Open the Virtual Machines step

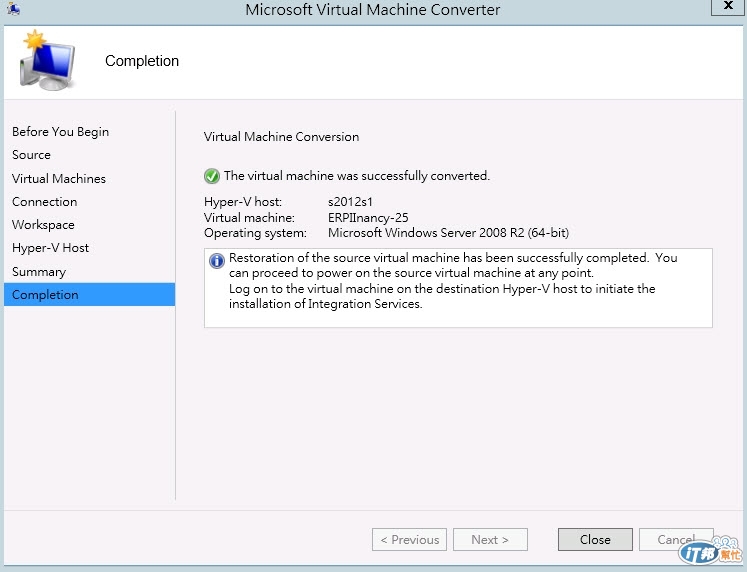59,179
